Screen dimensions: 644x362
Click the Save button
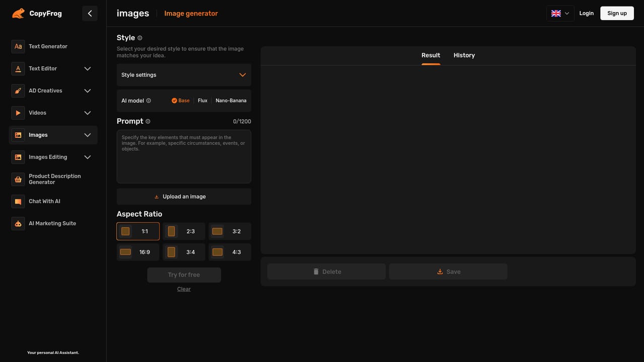[x=448, y=271]
